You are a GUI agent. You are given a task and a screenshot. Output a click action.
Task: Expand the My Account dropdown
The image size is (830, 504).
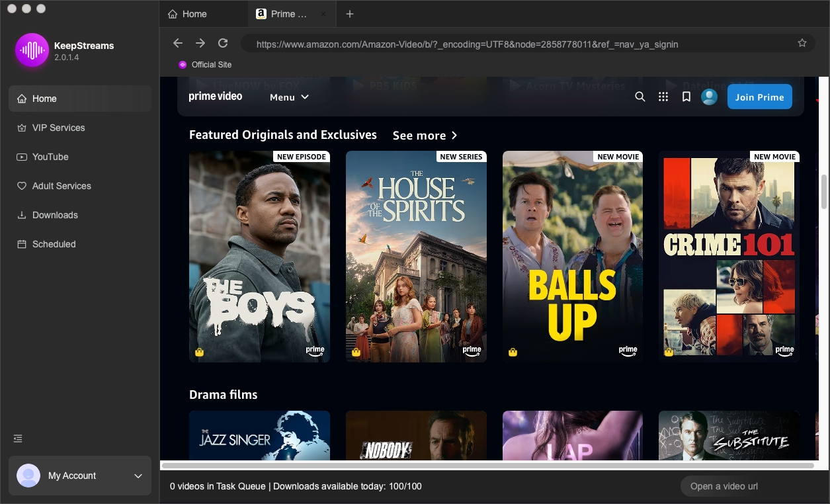point(138,476)
